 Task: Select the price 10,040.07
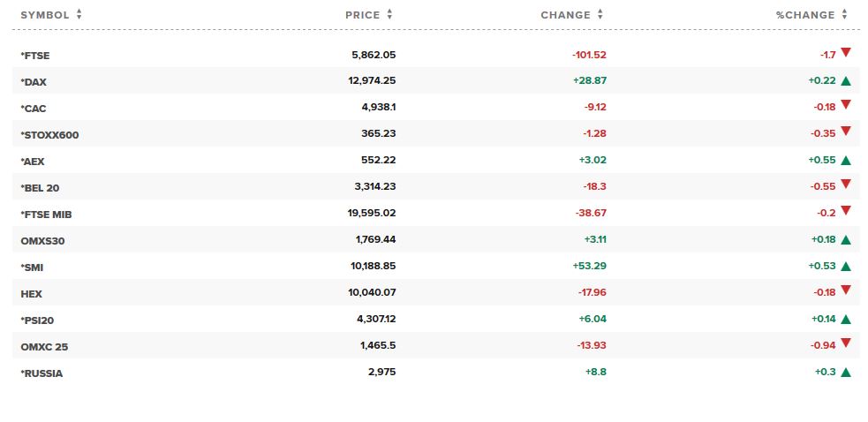[374, 292]
